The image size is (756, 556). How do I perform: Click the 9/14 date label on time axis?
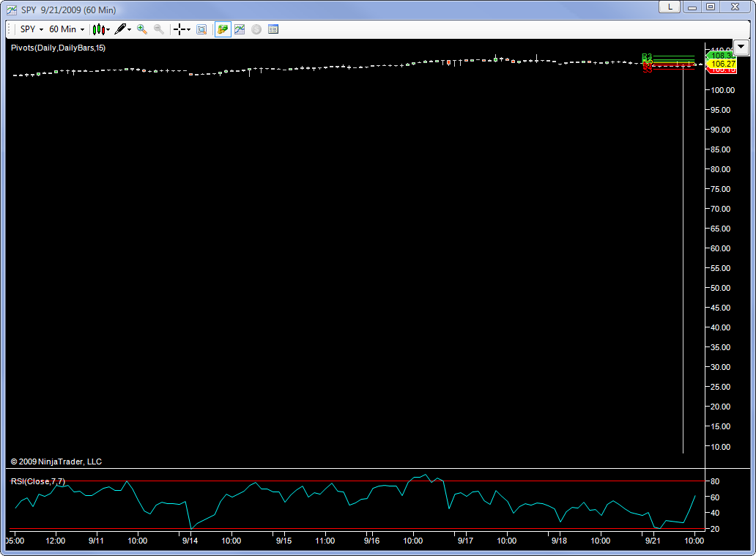click(x=190, y=541)
